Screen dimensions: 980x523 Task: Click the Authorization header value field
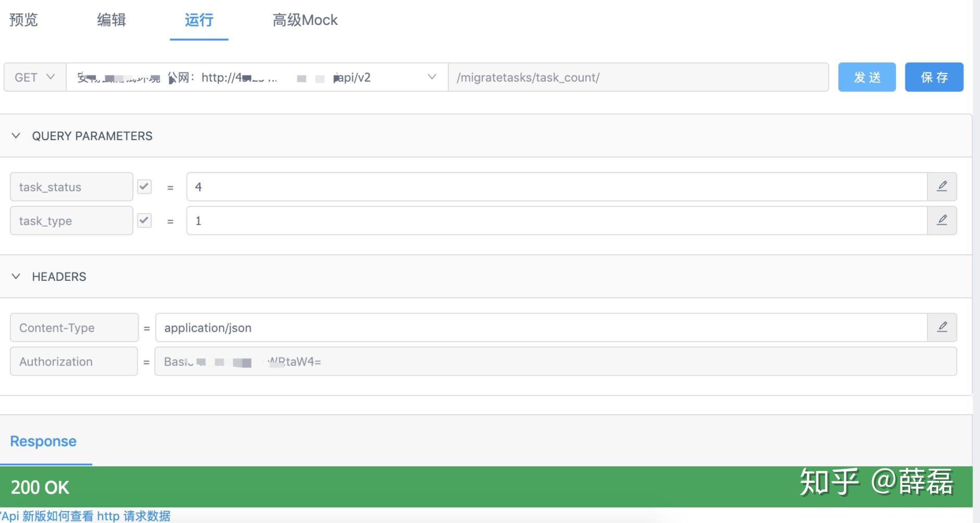556,361
